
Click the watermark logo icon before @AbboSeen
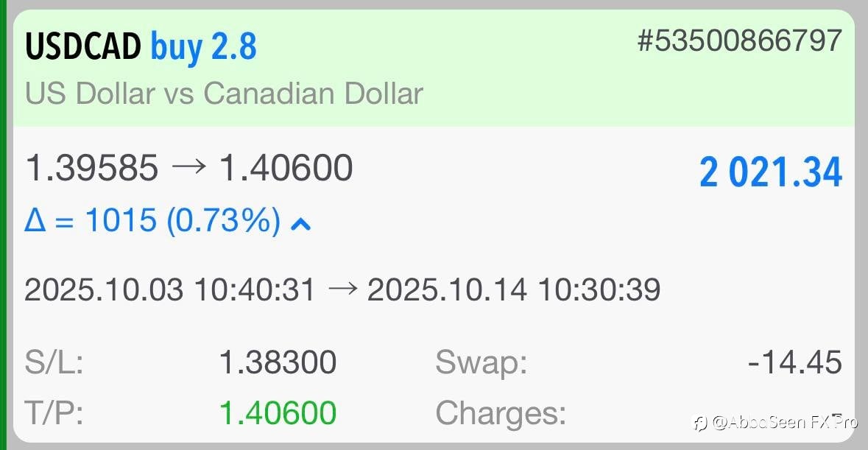coord(700,423)
